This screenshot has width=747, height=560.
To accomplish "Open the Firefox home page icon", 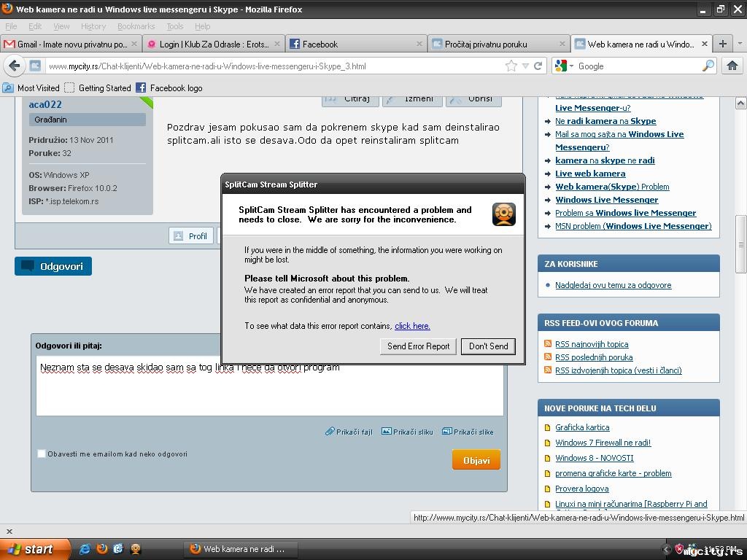I will click(732, 66).
